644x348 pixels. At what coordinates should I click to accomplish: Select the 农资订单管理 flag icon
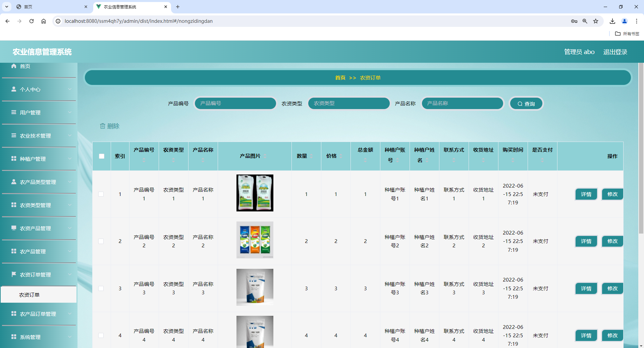pos(14,275)
